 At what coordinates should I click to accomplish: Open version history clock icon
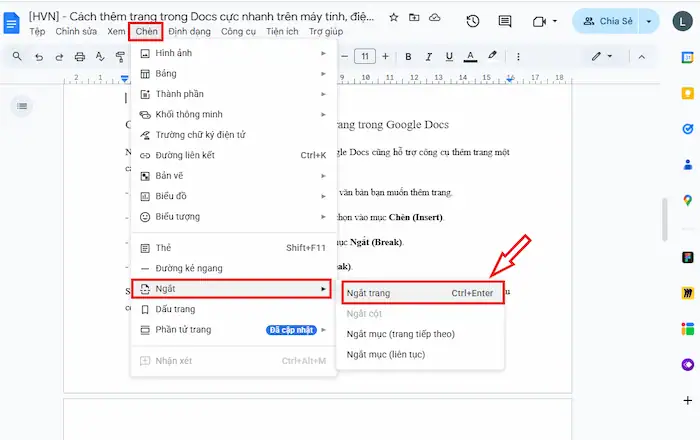(472, 21)
